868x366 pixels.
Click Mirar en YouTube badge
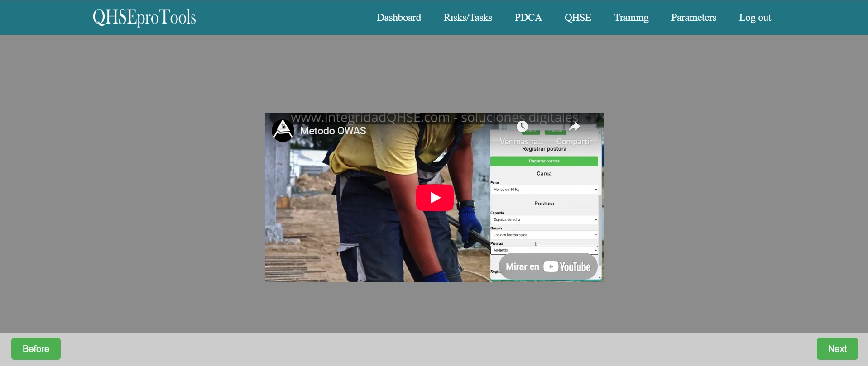point(548,267)
